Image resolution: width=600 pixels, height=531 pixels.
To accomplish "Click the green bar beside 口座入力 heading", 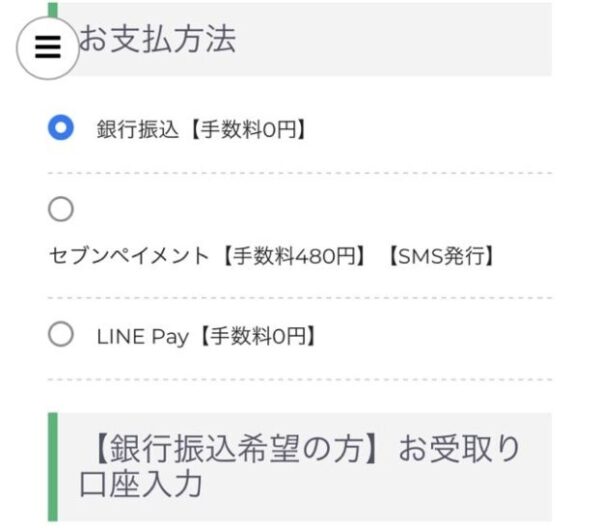I will point(53,467).
